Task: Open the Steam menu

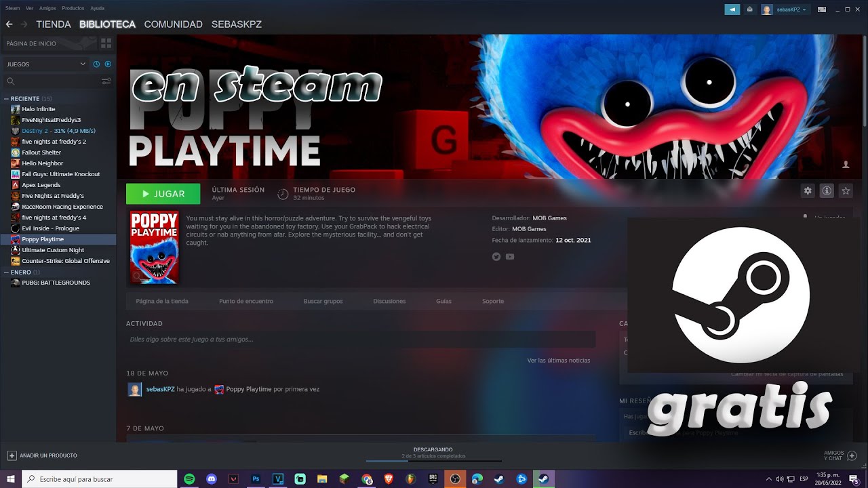Action: pos(12,8)
